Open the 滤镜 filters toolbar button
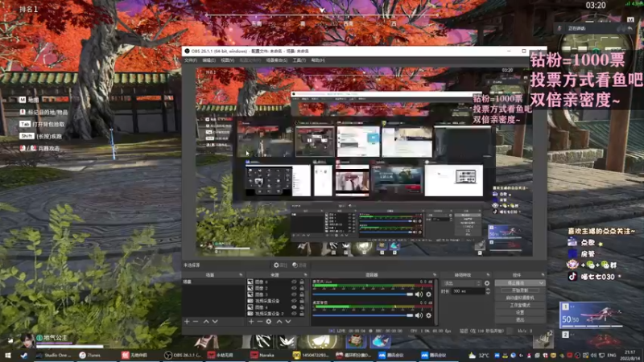644x362 pixels. [x=299, y=265]
